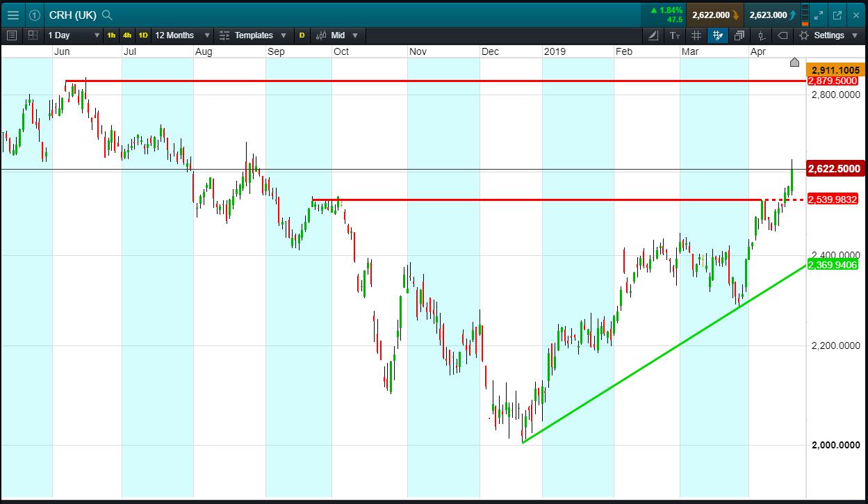The image size is (868, 504).
Task: Click the Dec label on the time axis
Action: [x=491, y=51]
